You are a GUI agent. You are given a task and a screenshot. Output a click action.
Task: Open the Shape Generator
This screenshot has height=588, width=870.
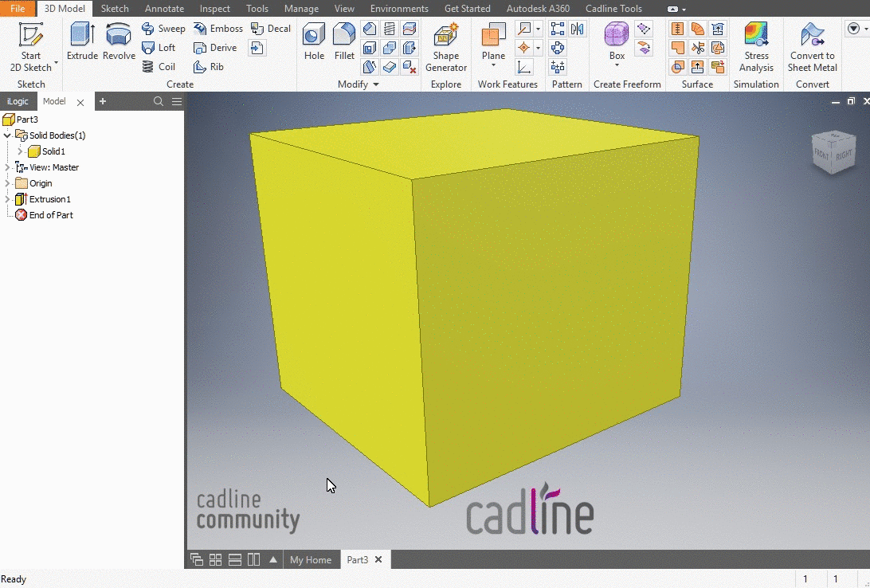point(446,48)
